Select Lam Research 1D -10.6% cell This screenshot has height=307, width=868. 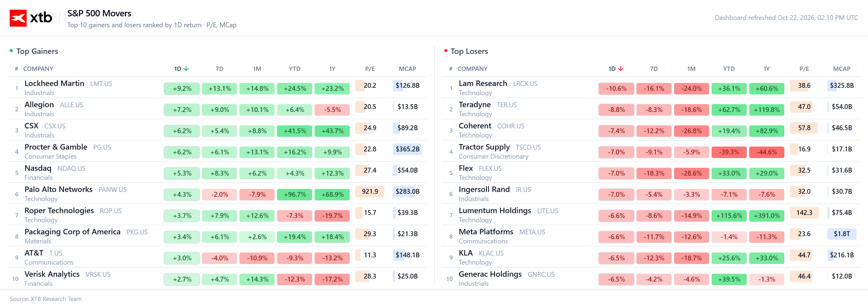coord(616,88)
